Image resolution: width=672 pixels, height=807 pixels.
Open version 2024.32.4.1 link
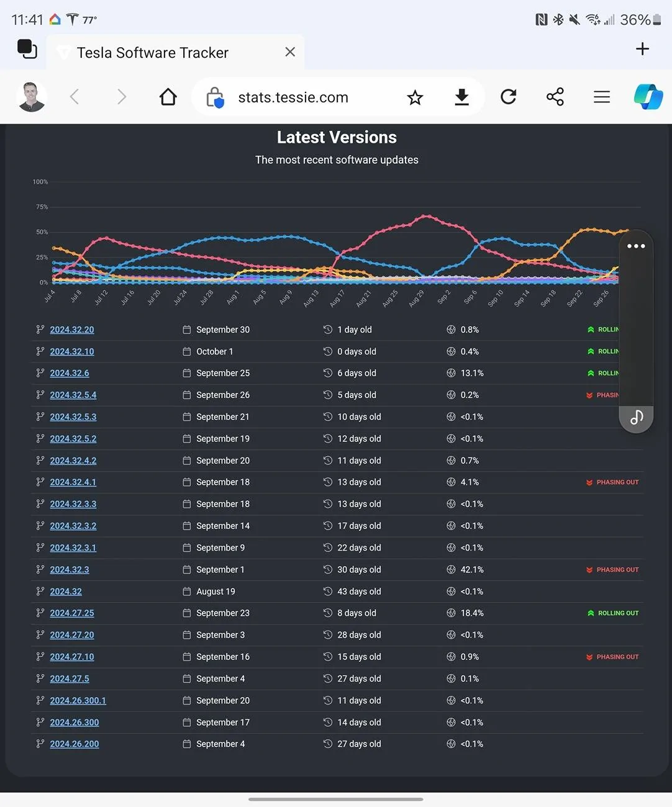[73, 482]
